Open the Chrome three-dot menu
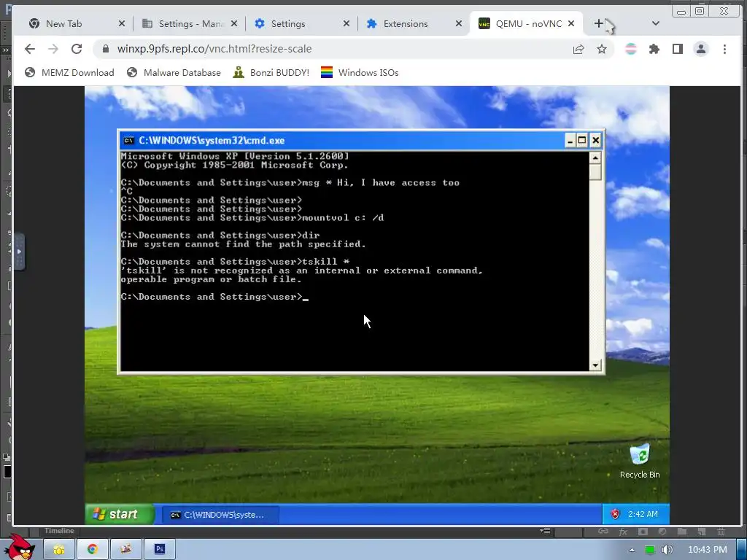 724,49
